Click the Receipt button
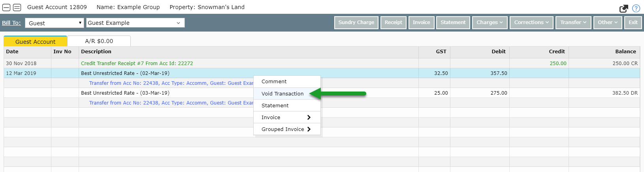Screen dimensions: 644x172 [x=394, y=22]
